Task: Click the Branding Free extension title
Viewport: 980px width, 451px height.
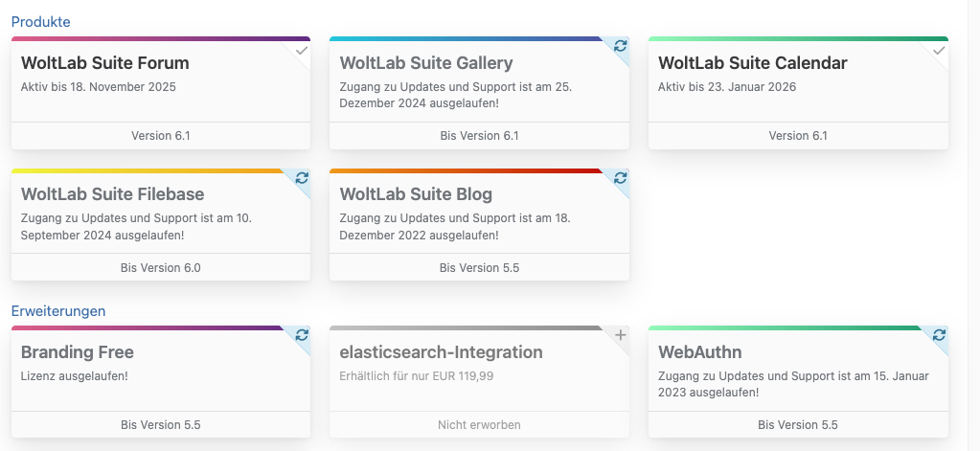Action: 78,352
